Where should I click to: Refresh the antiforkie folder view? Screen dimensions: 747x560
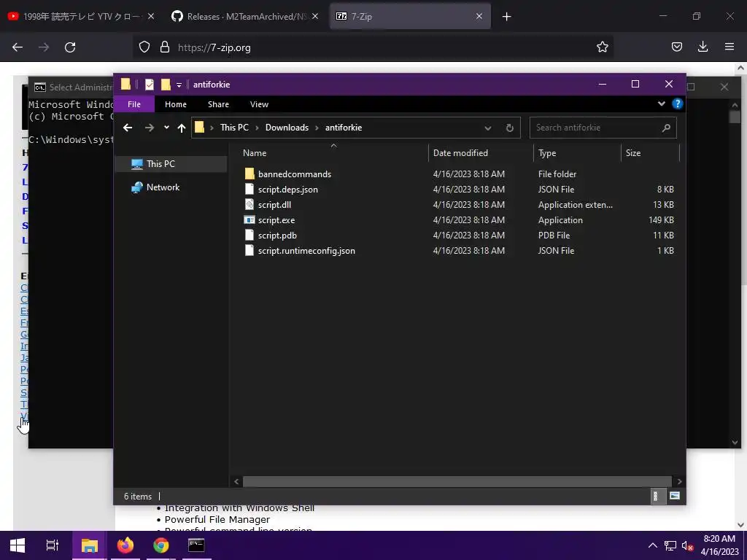(509, 128)
